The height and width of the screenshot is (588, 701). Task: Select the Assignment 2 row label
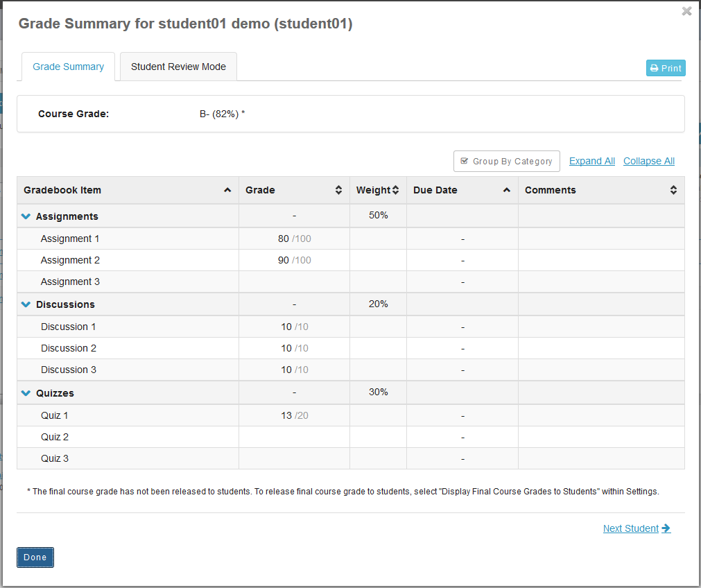pyautogui.click(x=70, y=260)
